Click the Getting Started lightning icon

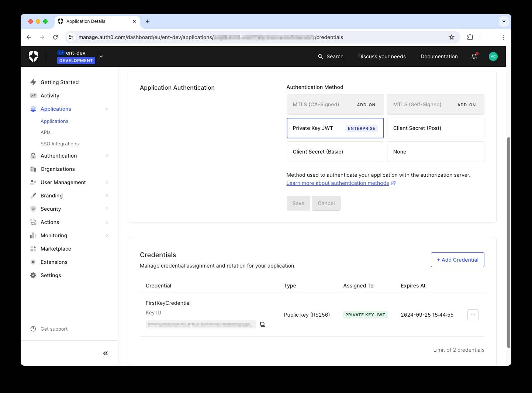[x=33, y=82]
